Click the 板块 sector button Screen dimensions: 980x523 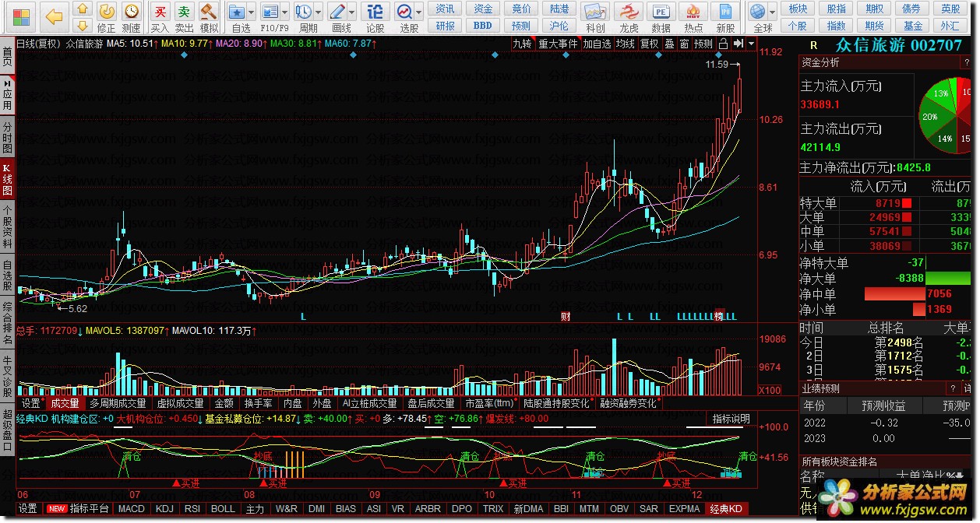point(798,9)
